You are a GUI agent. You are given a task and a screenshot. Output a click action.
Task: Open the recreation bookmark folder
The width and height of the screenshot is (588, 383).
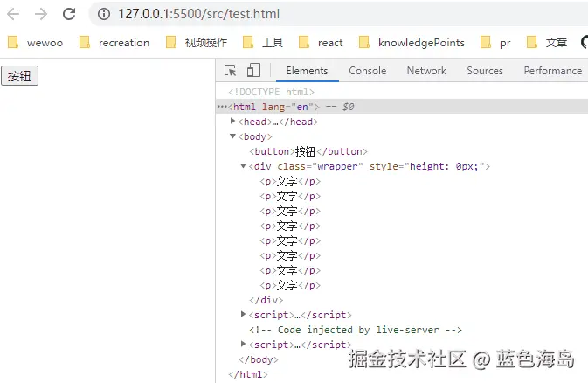[114, 43]
